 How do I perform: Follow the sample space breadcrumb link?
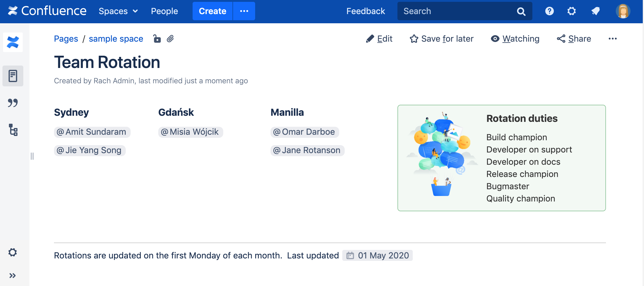116,39
